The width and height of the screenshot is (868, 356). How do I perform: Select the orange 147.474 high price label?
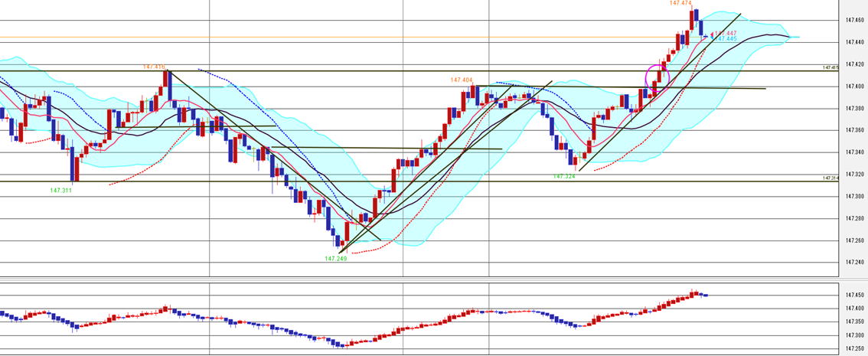point(680,4)
